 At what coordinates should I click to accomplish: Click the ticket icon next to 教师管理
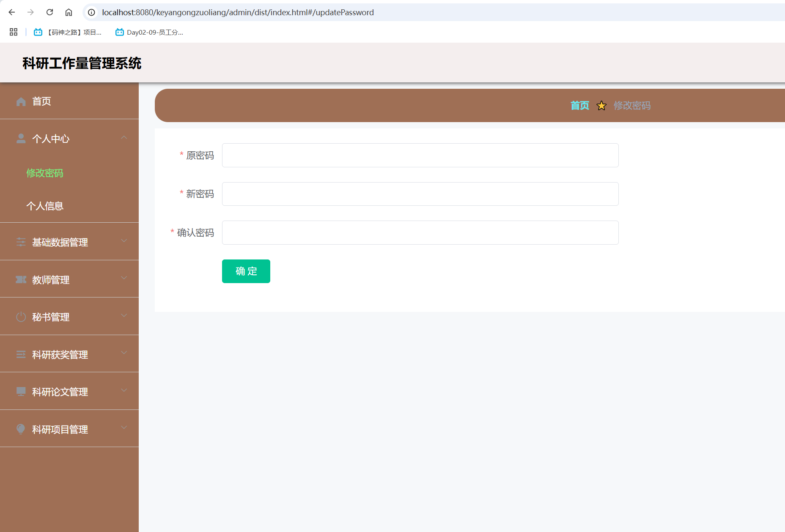tap(21, 280)
